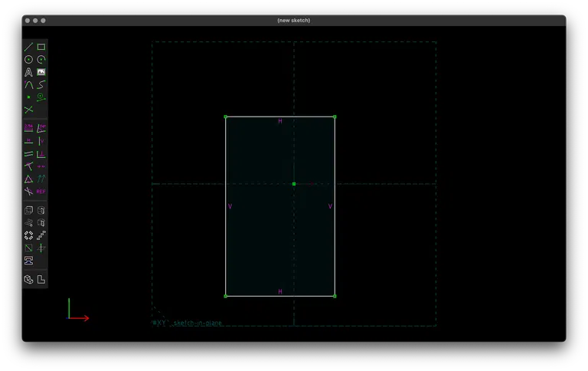Toggle the REF reference dimension
Viewport: 588px width, 371px height.
coord(41,192)
